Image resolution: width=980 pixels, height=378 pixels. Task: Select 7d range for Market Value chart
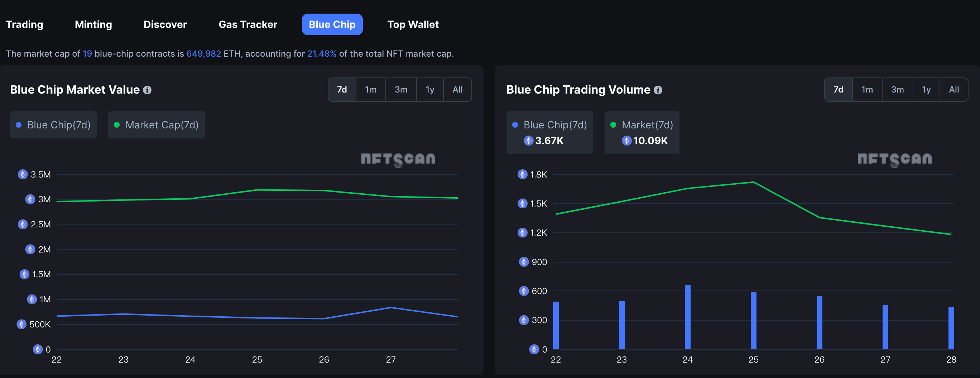342,90
